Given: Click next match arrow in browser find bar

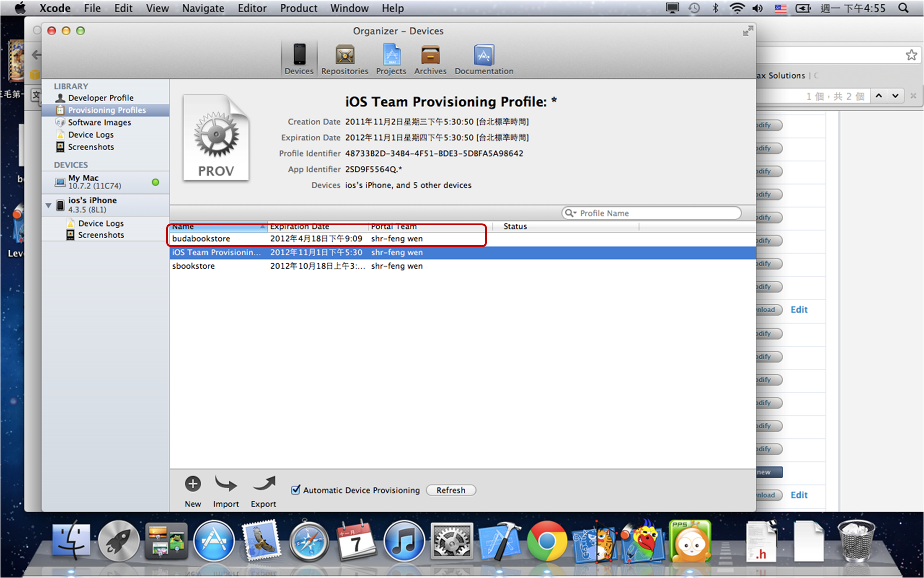Looking at the screenshot, I should tap(895, 96).
